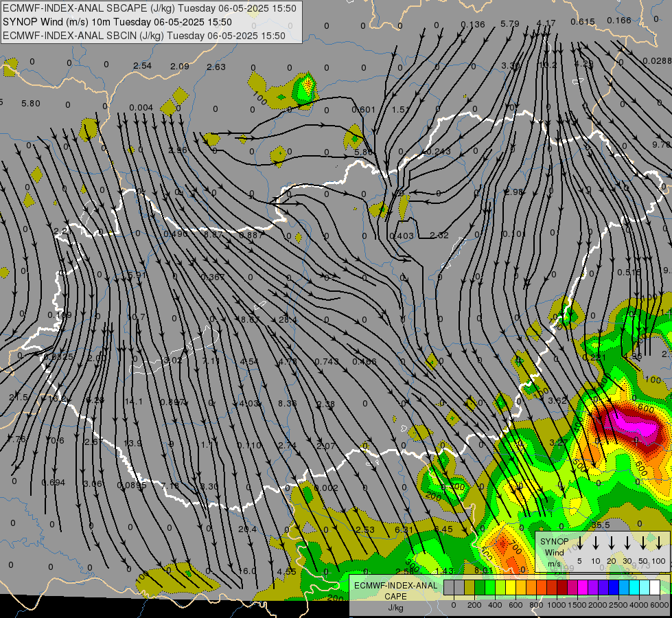Click the map value 0.136
672x618 pixels.
pos(473,25)
